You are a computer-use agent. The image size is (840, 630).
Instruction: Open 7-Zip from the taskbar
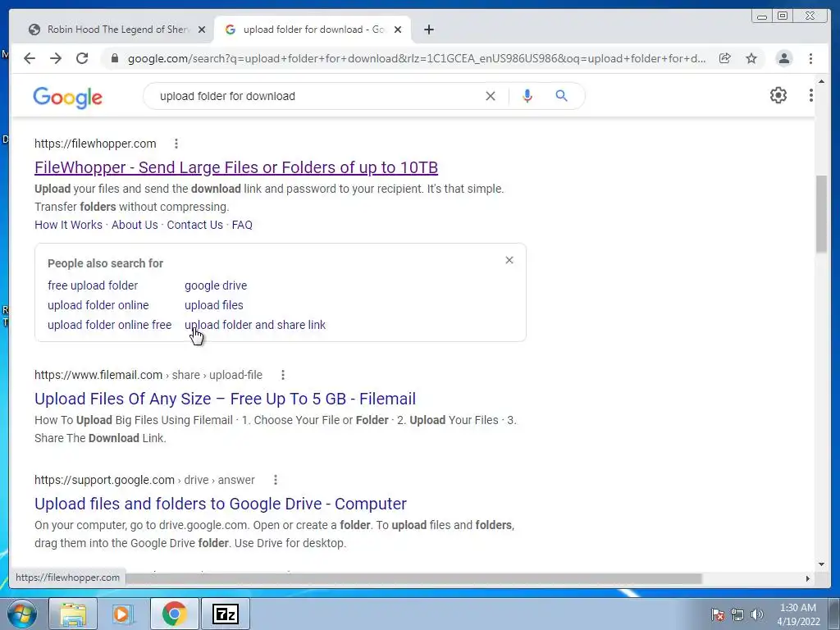225,614
